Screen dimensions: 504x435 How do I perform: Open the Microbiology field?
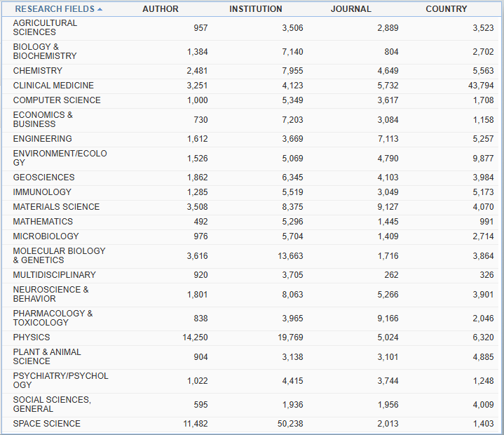(46, 236)
